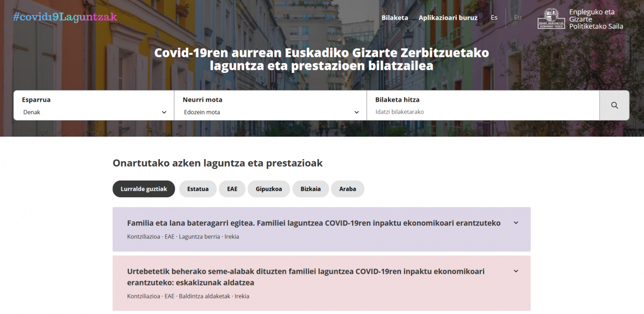Filter results by EAE
The height and width of the screenshot is (314, 644).
click(x=232, y=189)
